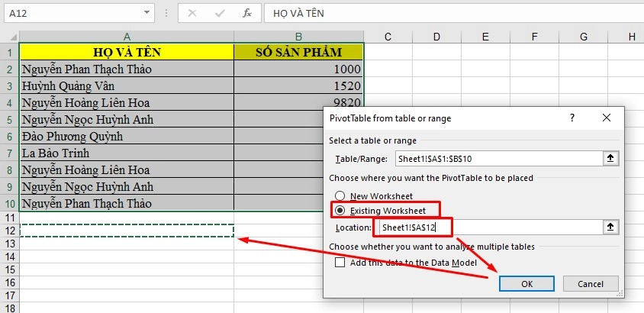Click the collapse dialog icon beside Table/Range
Viewport: 644px width, 313px height.
pos(610,159)
